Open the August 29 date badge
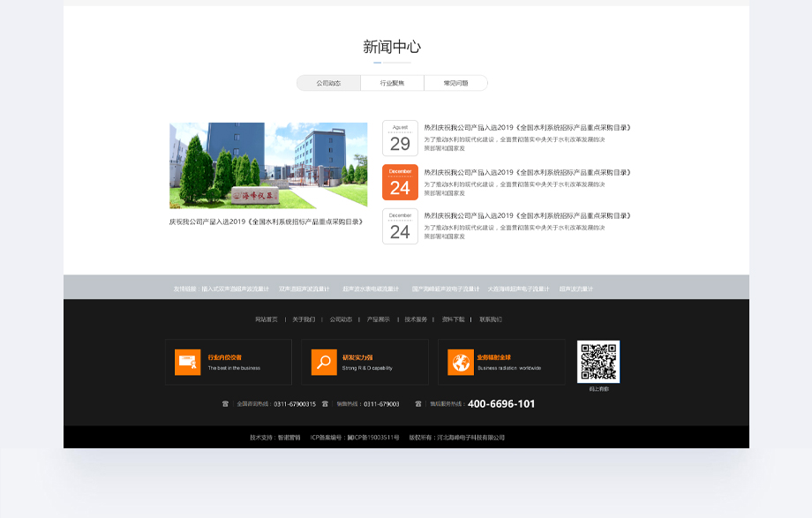The image size is (812, 518). pyautogui.click(x=401, y=139)
